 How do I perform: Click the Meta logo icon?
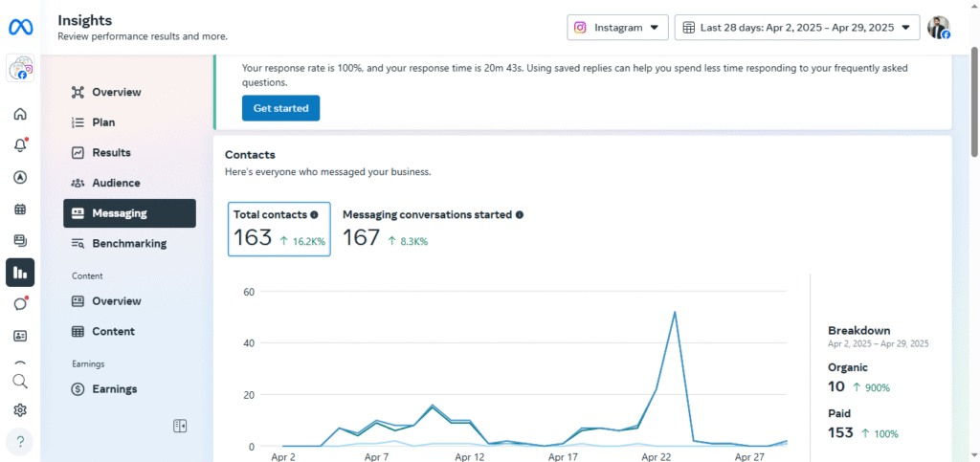point(20,28)
